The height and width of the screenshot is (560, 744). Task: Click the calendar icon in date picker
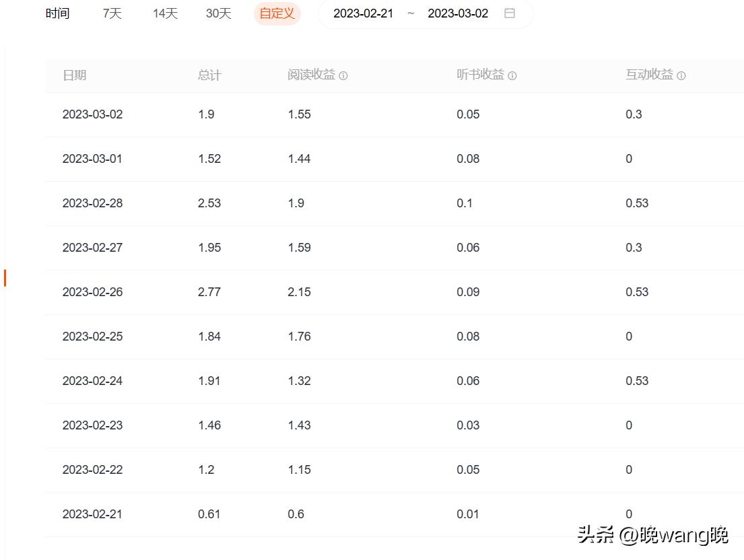click(510, 13)
